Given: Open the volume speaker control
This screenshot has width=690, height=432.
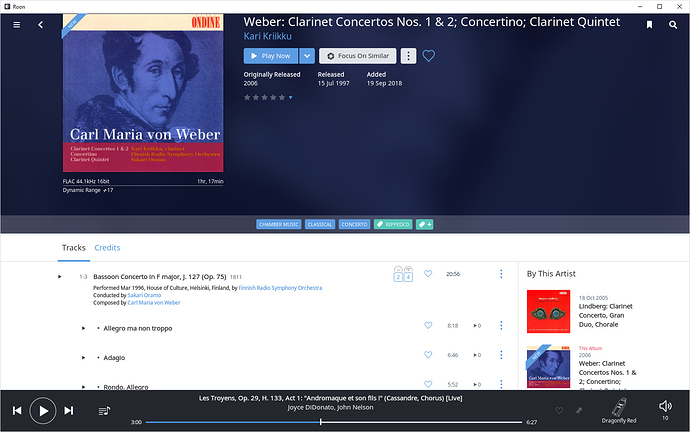Looking at the screenshot, I should click(665, 406).
